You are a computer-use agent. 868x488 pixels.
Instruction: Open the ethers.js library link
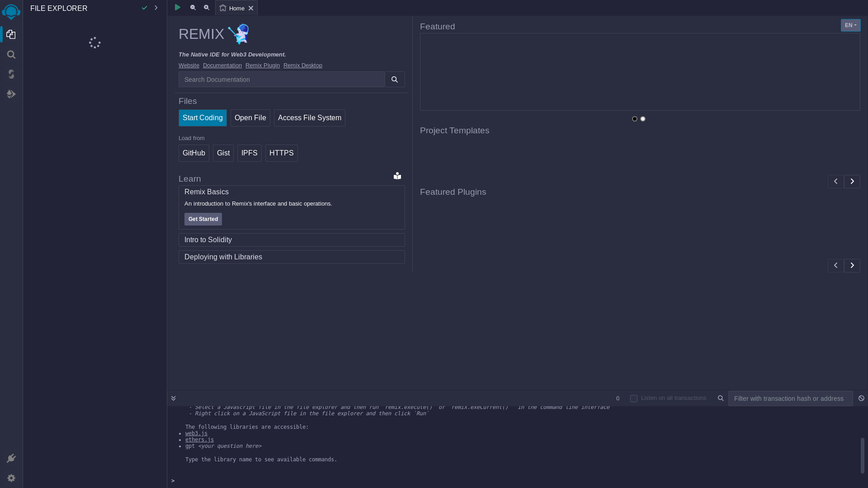[x=199, y=440]
